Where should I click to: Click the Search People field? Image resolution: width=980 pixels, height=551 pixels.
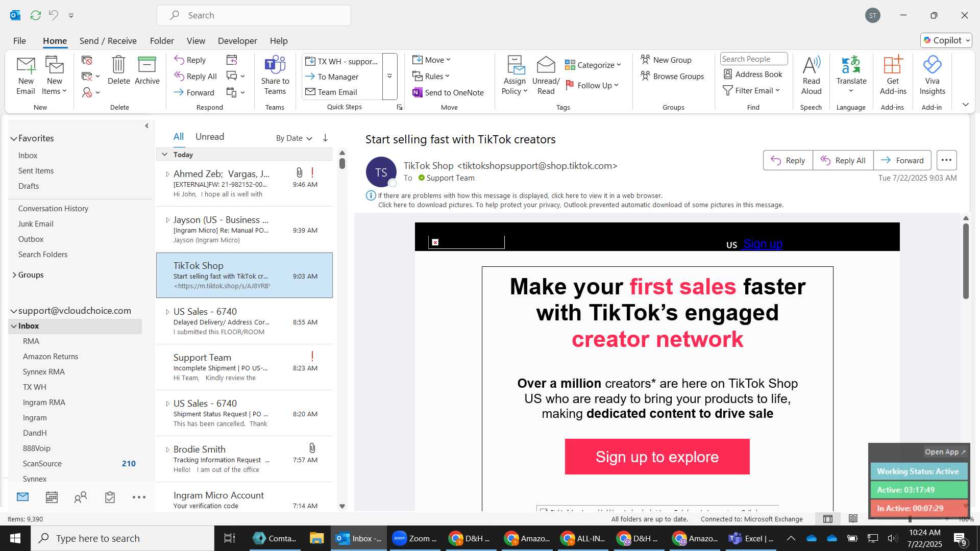tap(753, 59)
